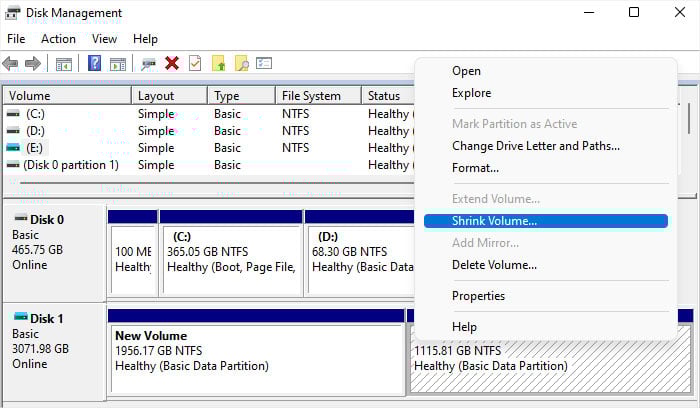This screenshot has height=408, width=700.
Task: Select the drive icon of volume (C:)
Action: (x=13, y=114)
